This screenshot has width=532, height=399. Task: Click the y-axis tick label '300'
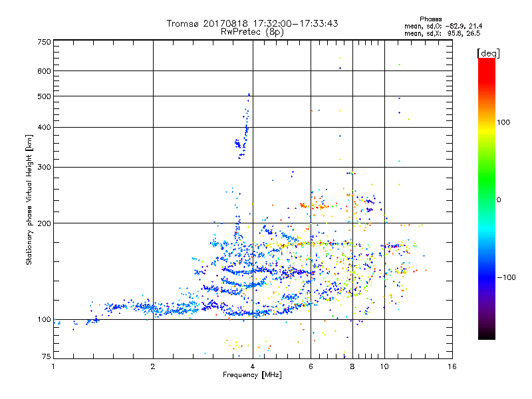click(44, 168)
